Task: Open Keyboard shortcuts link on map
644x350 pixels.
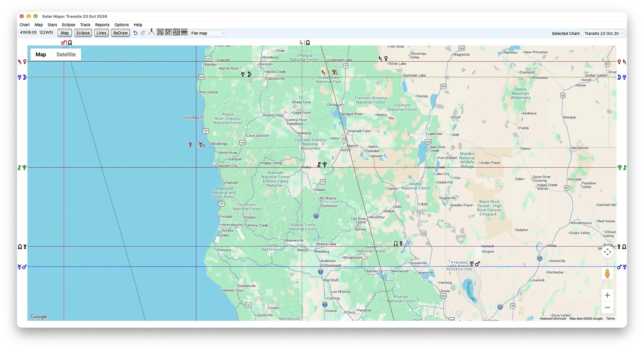Action: coord(553,319)
